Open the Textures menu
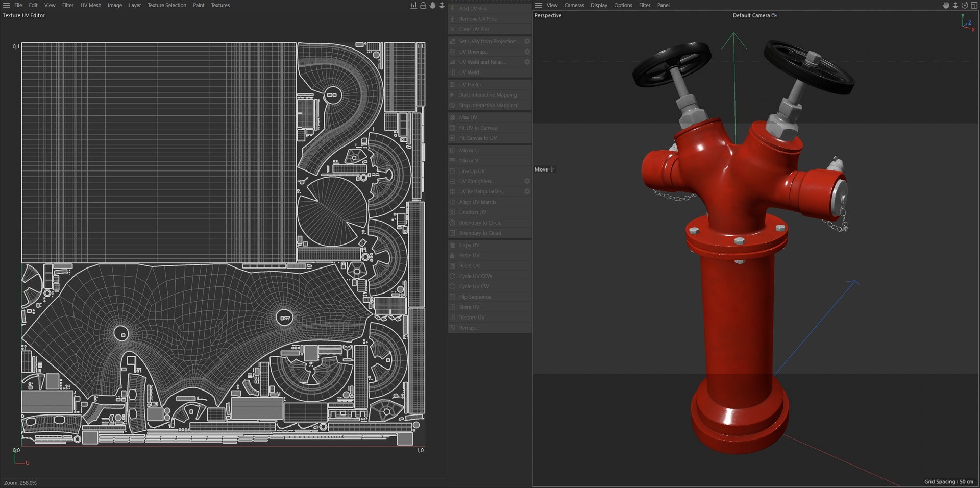The width and height of the screenshot is (980, 488). click(220, 5)
